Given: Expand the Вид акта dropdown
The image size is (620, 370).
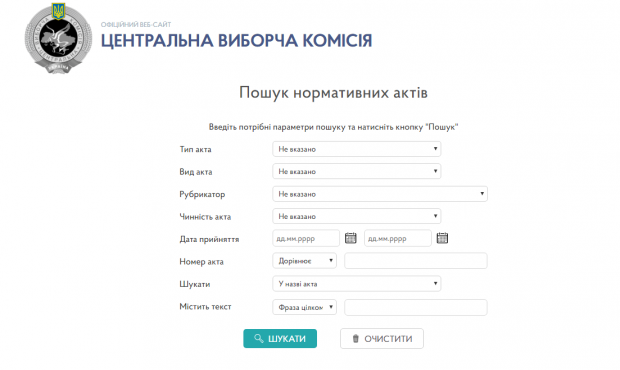Looking at the screenshot, I should tap(357, 172).
